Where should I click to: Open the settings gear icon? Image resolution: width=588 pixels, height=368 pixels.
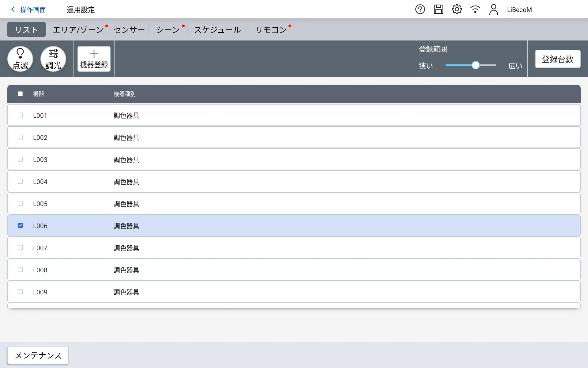[x=457, y=10]
